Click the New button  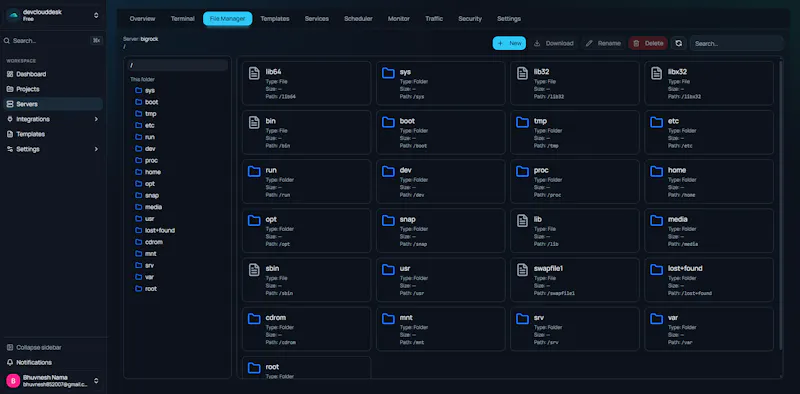pos(509,43)
